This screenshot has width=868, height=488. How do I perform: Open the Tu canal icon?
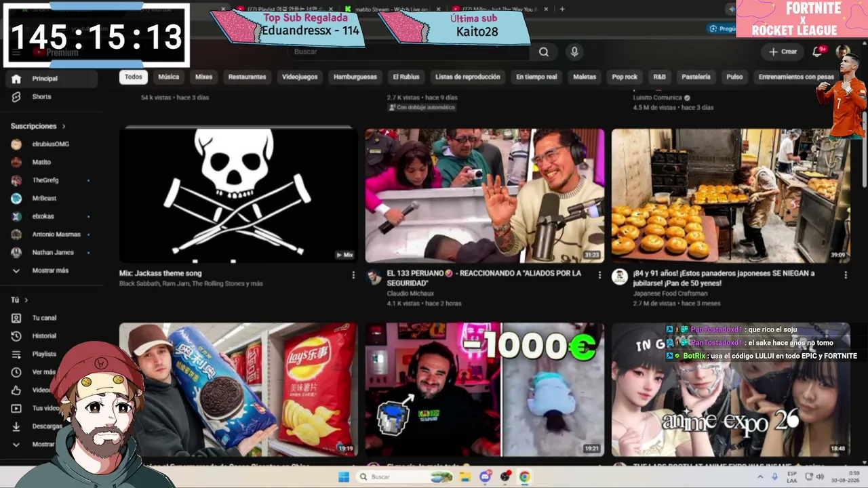tap(16, 318)
